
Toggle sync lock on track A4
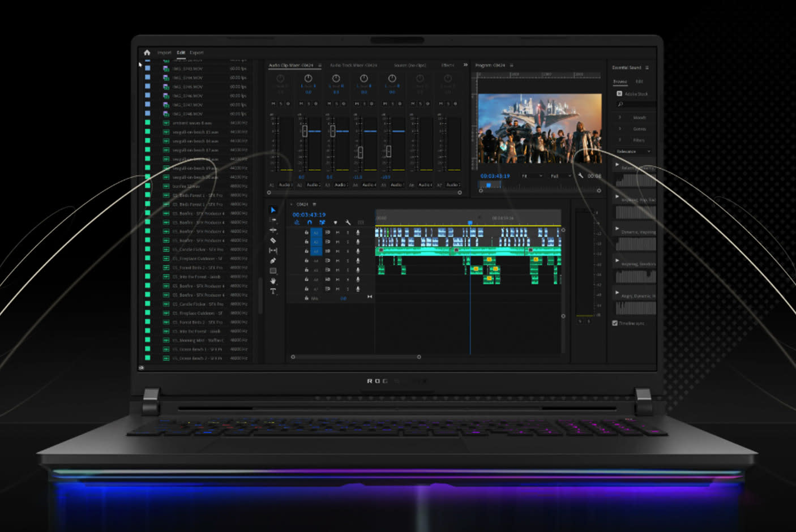(328, 260)
